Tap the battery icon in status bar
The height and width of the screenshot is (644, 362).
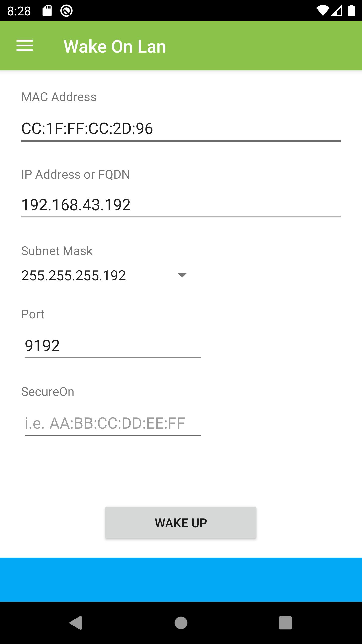pos(351,11)
